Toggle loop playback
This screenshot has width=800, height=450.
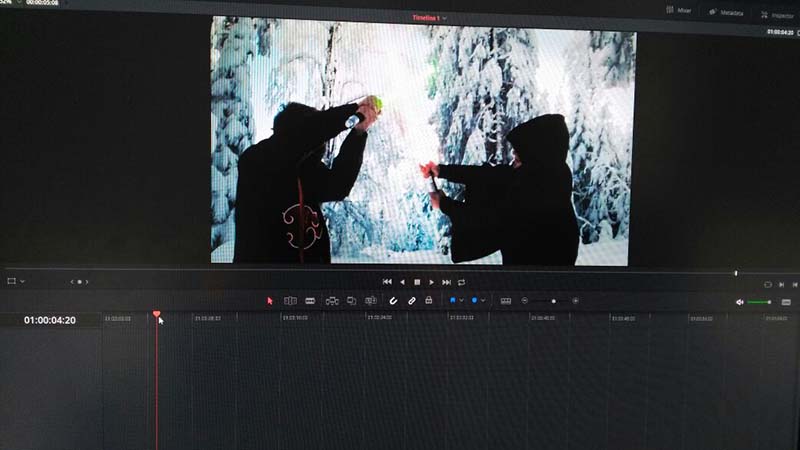click(462, 282)
